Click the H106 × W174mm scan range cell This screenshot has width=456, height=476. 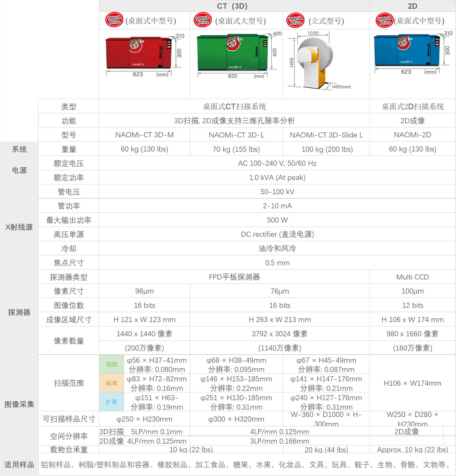(x=413, y=383)
